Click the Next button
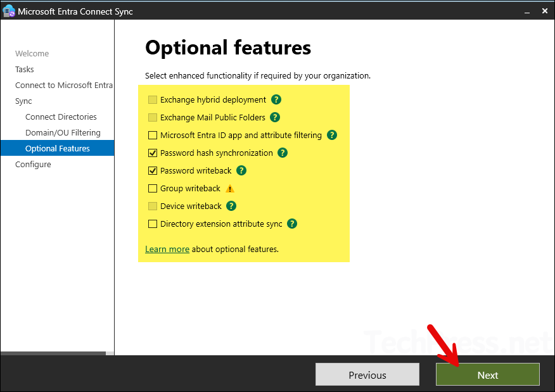The width and height of the screenshot is (555, 392). [x=488, y=375]
